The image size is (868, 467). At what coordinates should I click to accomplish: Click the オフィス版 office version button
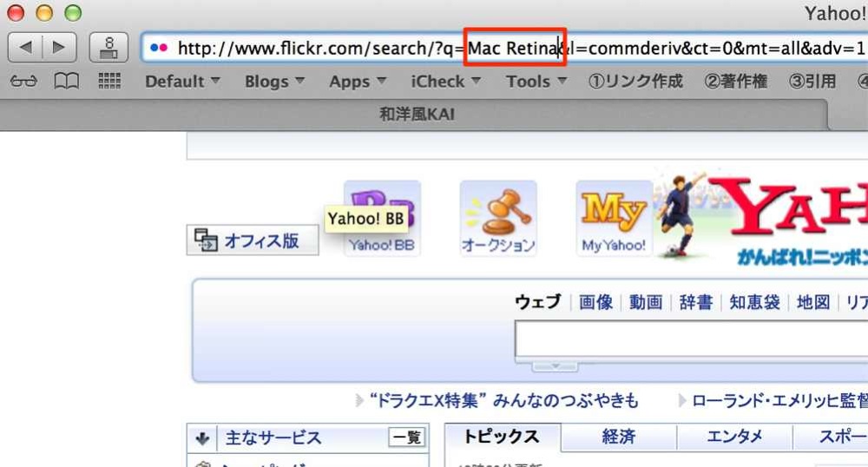(x=253, y=240)
